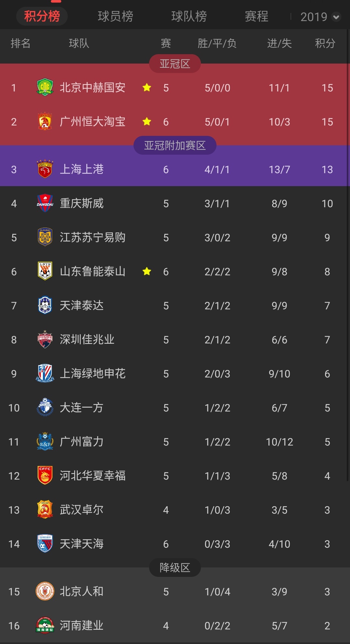Click the star beside 北京中赫国安
350x644 pixels.
(x=147, y=88)
